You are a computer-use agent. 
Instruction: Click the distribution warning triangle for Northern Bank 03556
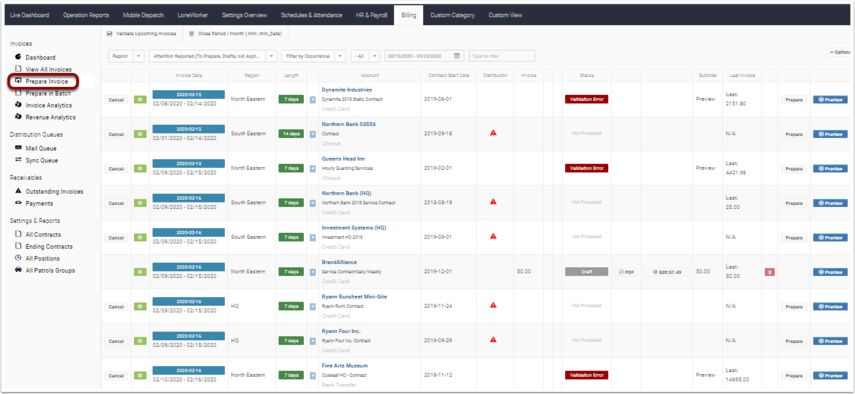(493, 132)
